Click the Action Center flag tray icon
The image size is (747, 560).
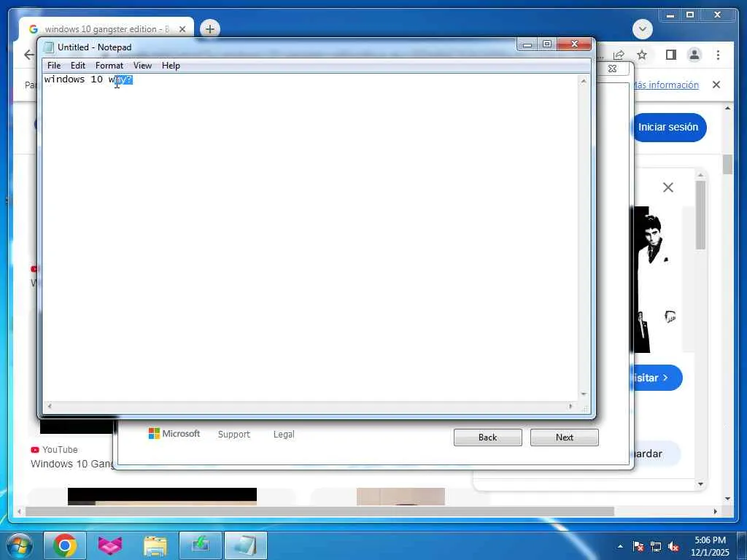point(638,546)
